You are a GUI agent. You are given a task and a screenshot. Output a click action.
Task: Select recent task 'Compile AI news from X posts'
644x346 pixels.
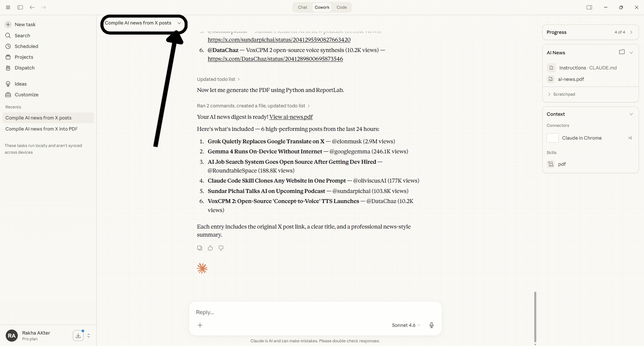click(48, 118)
